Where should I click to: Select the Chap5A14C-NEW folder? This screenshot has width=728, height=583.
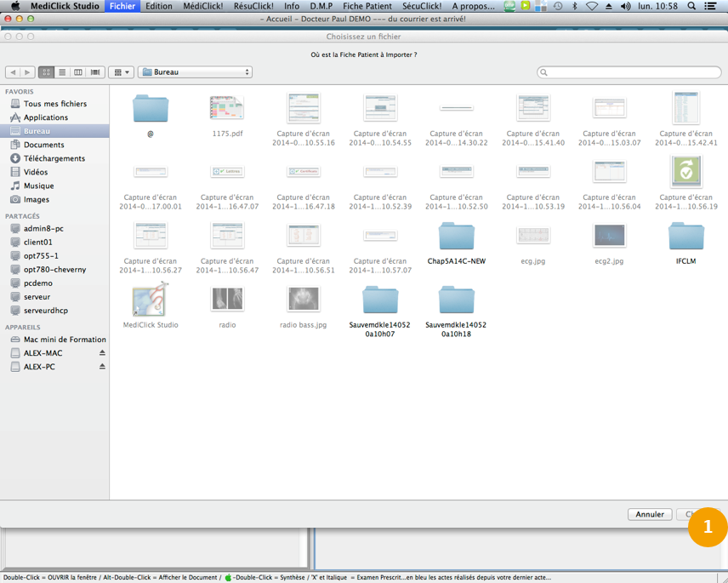click(457, 237)
